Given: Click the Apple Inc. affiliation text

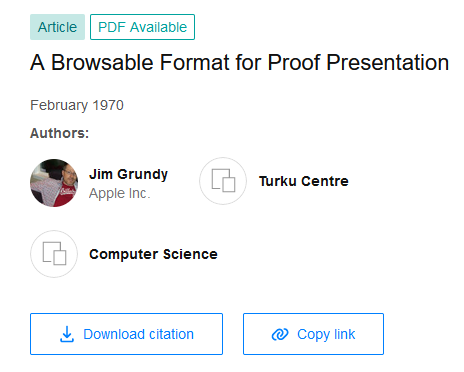Looking at the screenshot, I should [120, 193].
